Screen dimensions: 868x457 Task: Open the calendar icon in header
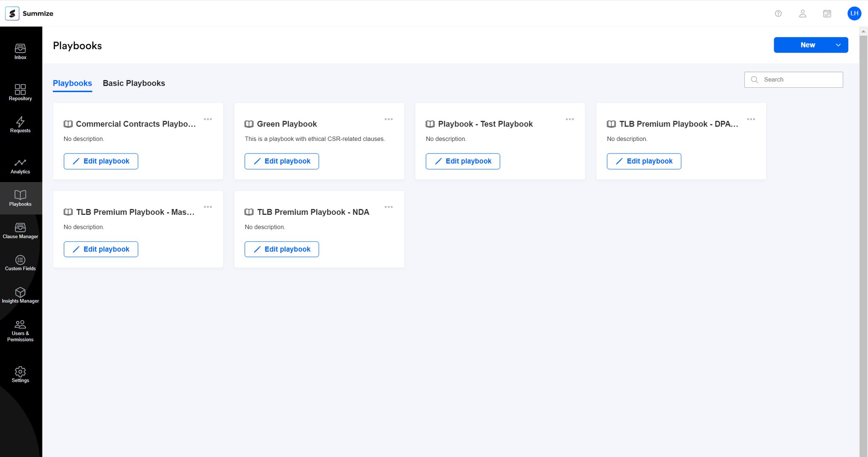(x=827, y=13)
